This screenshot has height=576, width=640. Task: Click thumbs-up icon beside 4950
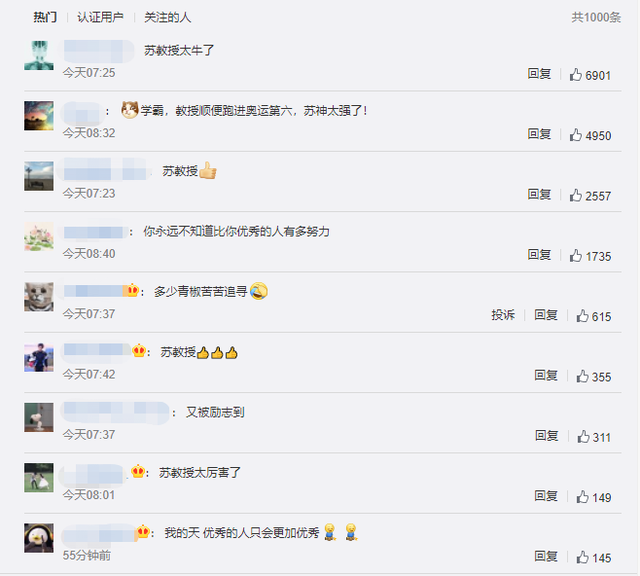[x=576, y=135]
